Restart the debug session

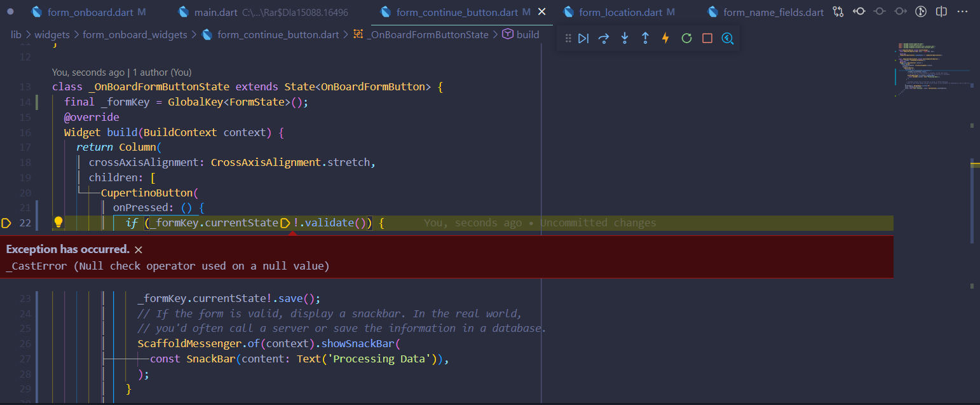click(x=686, y=38)
